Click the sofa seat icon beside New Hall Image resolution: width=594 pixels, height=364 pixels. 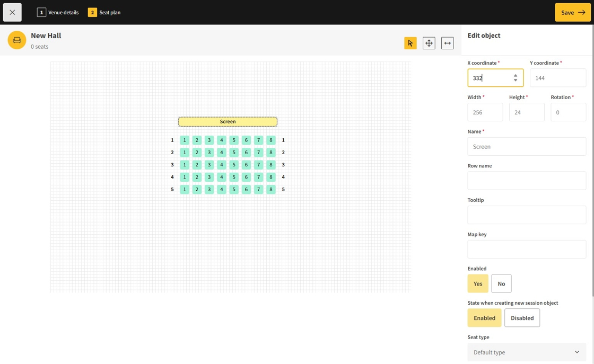17,40
